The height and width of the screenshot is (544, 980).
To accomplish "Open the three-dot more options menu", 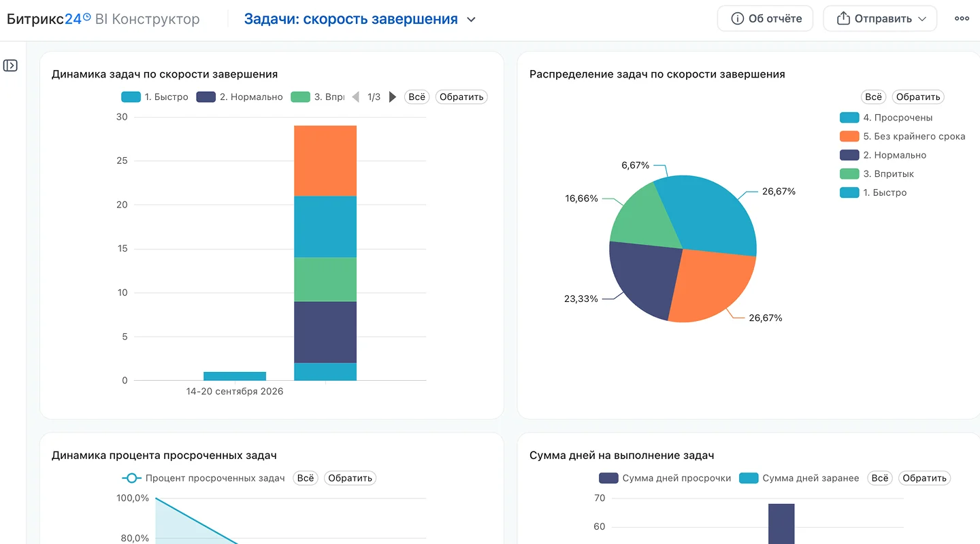I will pyautogui.click(x=962, y=18).
